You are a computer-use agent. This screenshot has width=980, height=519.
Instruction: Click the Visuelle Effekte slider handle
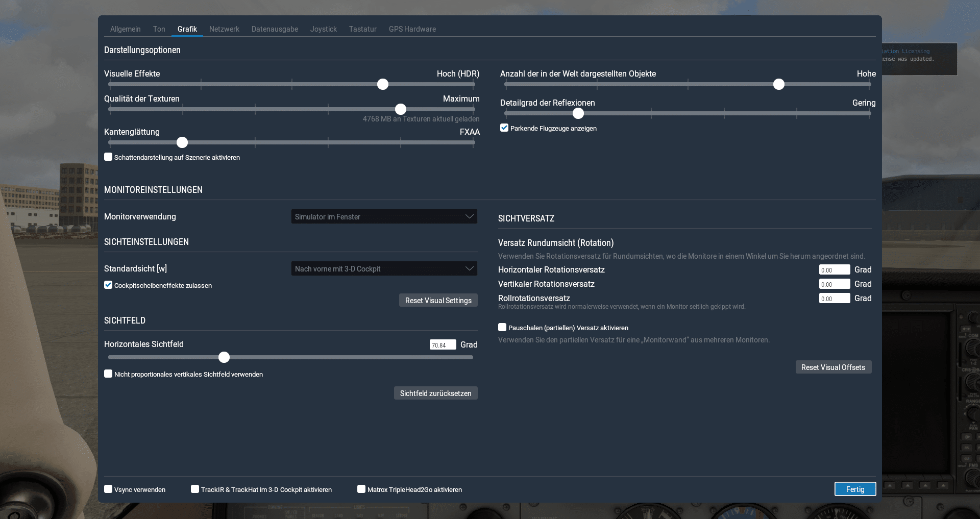click(x=383, y=85)
